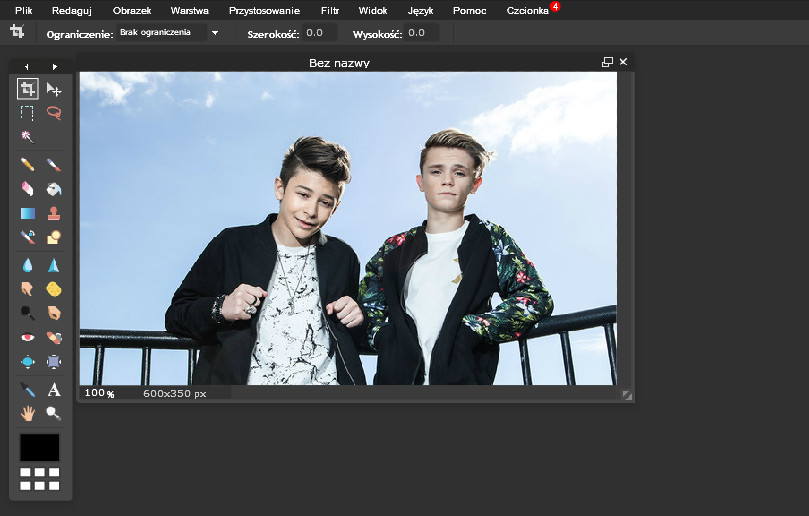Pick the Clone Stamp tool
This screenshot has width=809, height=516.
(54, 213)
